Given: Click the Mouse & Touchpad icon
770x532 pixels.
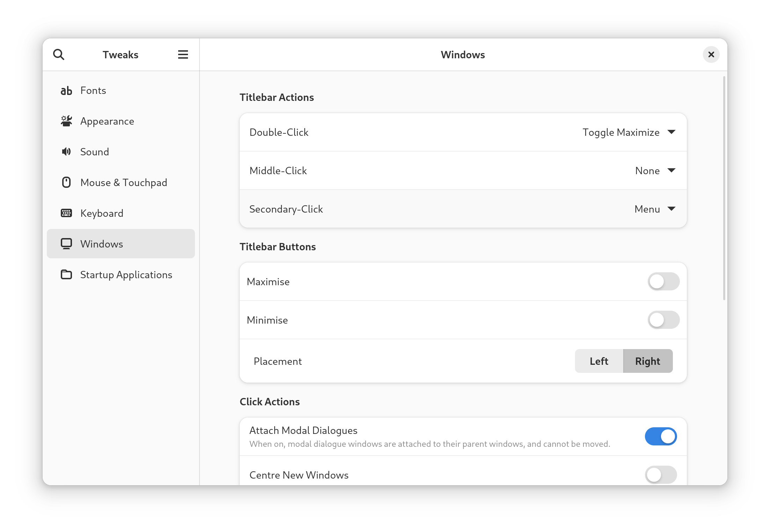Looking at the screenshot, I should pos(66,182).
